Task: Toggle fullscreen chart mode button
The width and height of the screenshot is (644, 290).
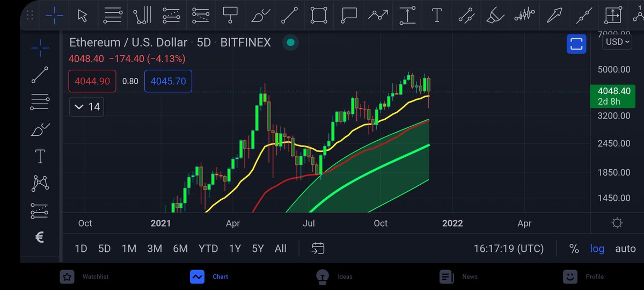Action: click(x=576, y=44)
